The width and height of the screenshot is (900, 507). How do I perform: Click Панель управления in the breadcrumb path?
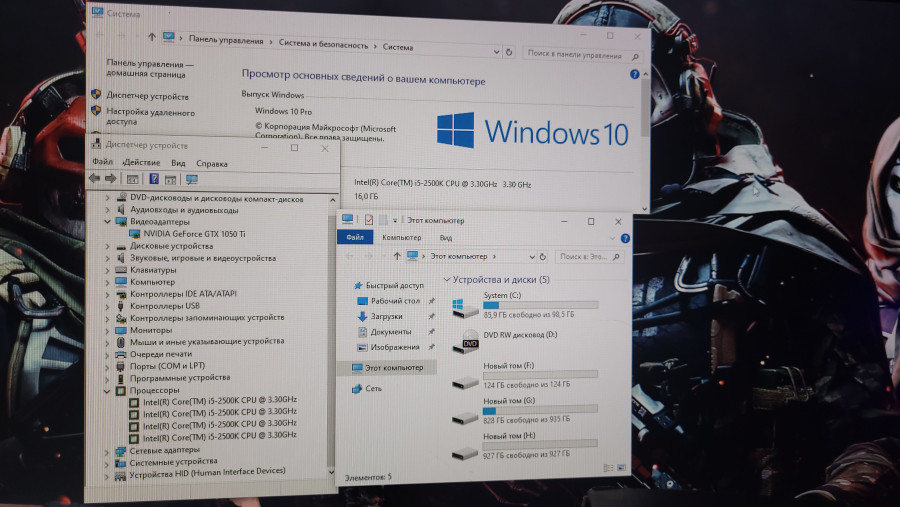(226, 41)
